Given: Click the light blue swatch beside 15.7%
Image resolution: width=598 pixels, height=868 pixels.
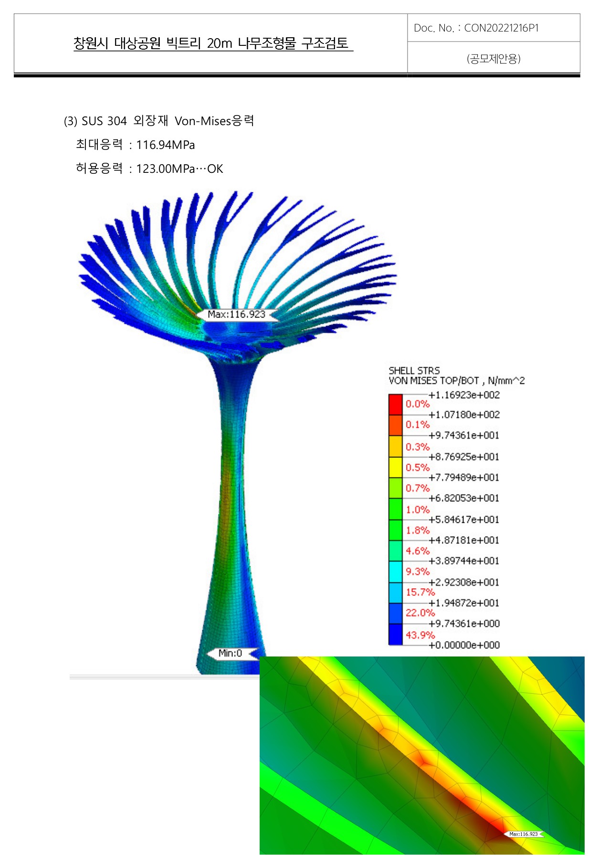Looking at the screenshot, I should [x=396, y=593].
